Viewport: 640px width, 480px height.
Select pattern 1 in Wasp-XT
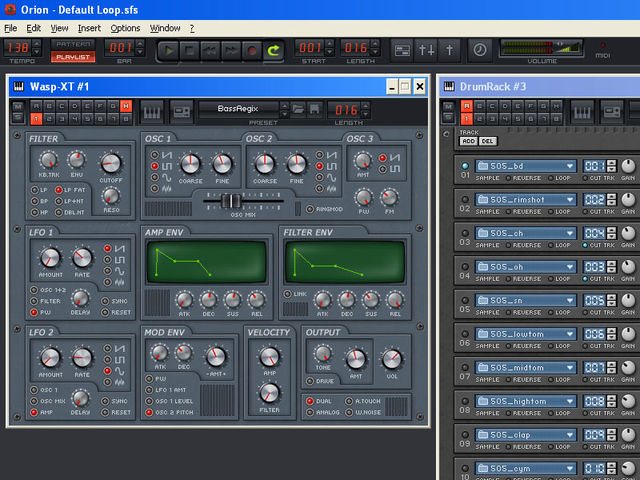coord(36,119)
